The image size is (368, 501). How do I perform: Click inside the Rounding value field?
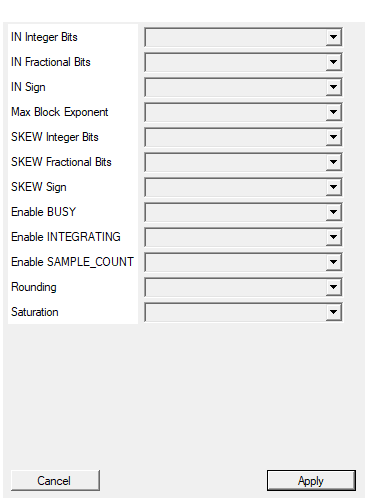(236, 287)
